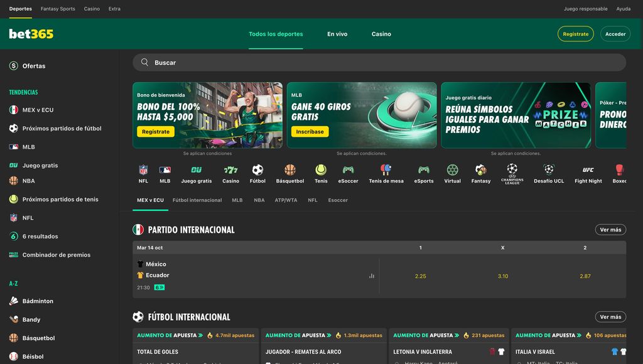The image size is (643, 364).
Task: Switch to Fantasy Sports top menu
Action: point(58,9)
